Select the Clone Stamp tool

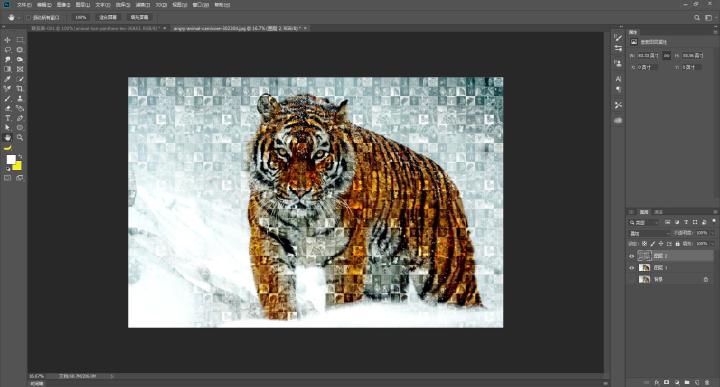[x=20, y=98]
